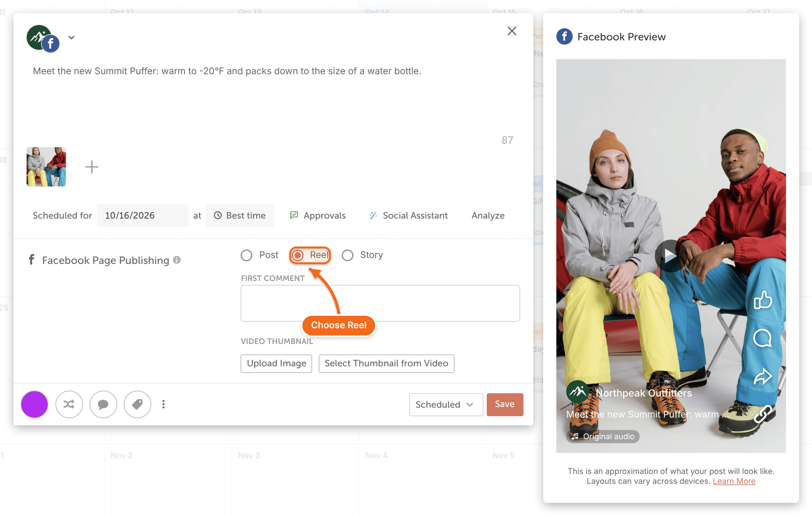The image size is (812, 516).
Task: Click the plus icon to add media
Action: [92, 167]
